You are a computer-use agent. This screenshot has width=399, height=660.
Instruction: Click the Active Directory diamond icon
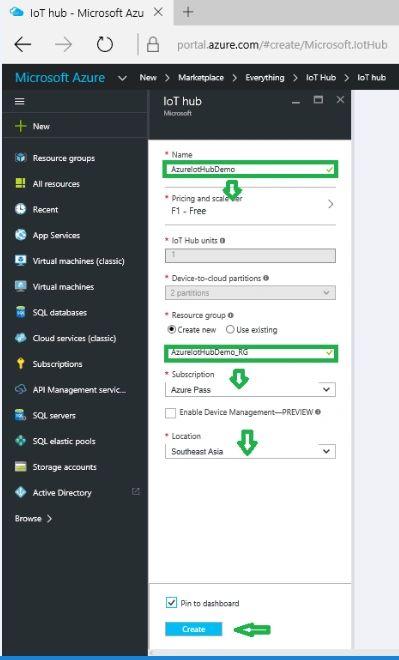click(20, 492)
